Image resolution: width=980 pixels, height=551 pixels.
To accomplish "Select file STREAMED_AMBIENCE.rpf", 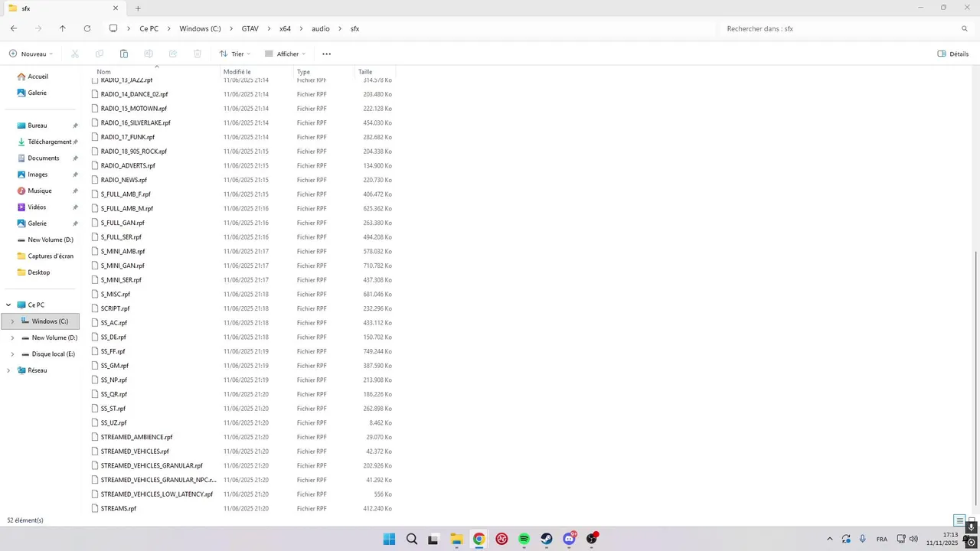I will pos(136,437).
